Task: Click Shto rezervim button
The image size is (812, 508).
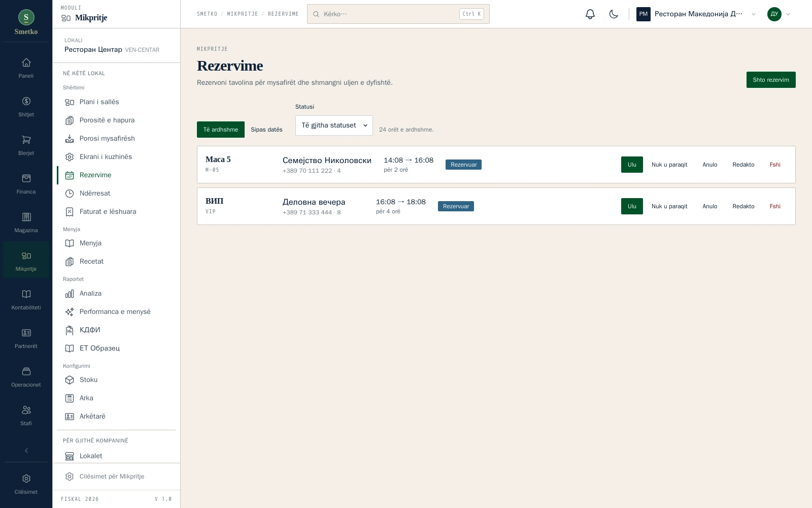Action: [771, 80]
